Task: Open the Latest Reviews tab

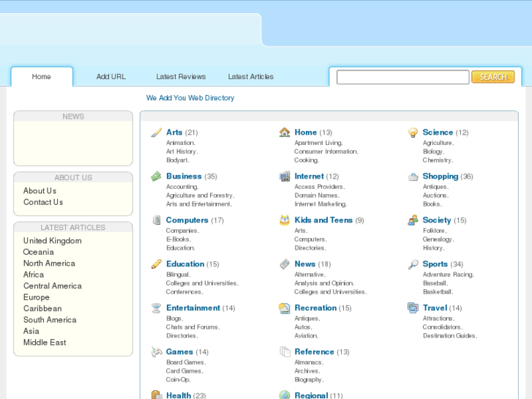Action: tap(181, 77)
